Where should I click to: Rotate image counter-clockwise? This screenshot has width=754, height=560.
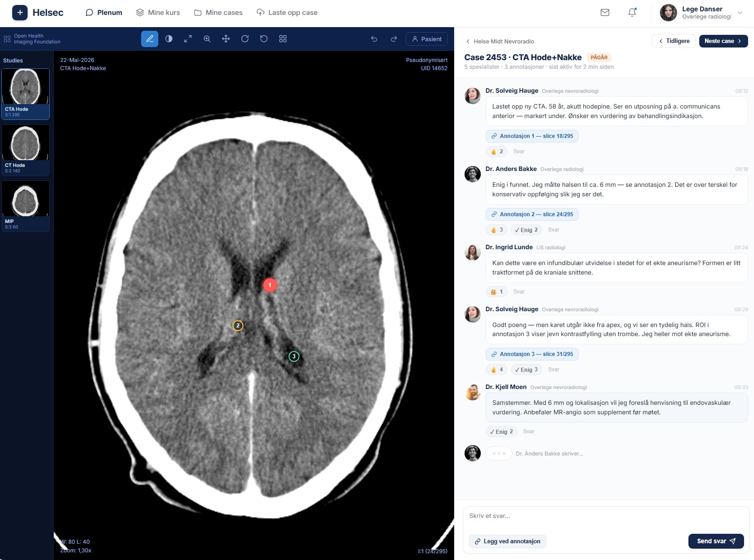(264, 39)
